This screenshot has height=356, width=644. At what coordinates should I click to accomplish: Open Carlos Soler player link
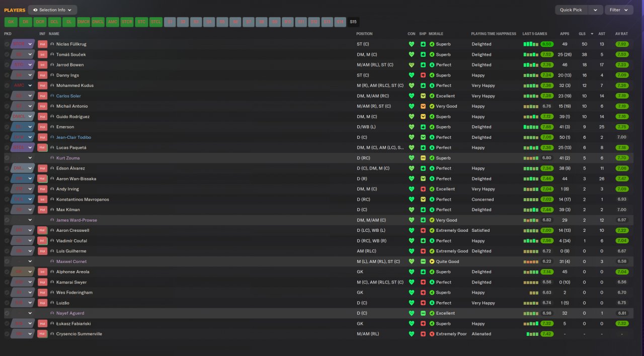(x=68, y=96)
